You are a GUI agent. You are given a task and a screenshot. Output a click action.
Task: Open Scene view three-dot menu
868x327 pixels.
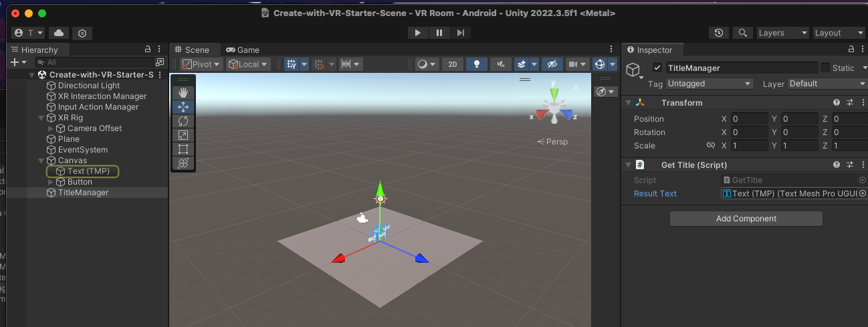[611, 49]
